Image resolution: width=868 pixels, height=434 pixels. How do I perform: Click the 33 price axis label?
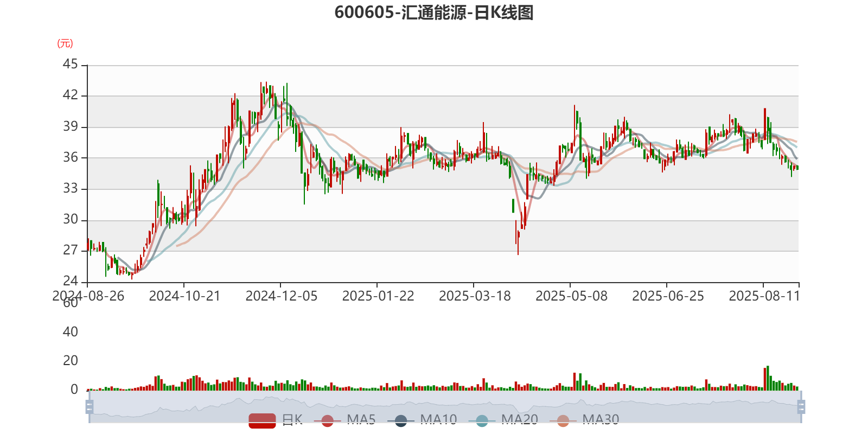71,188
